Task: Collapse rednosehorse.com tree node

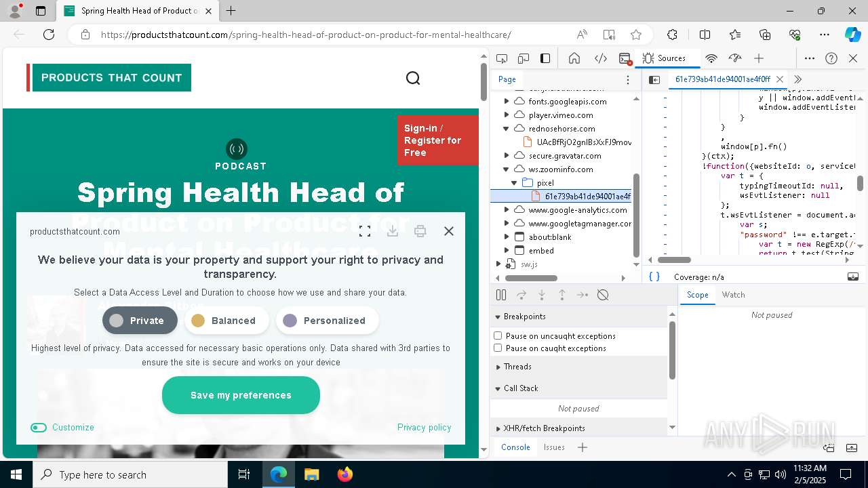Action: coord(506,128)
